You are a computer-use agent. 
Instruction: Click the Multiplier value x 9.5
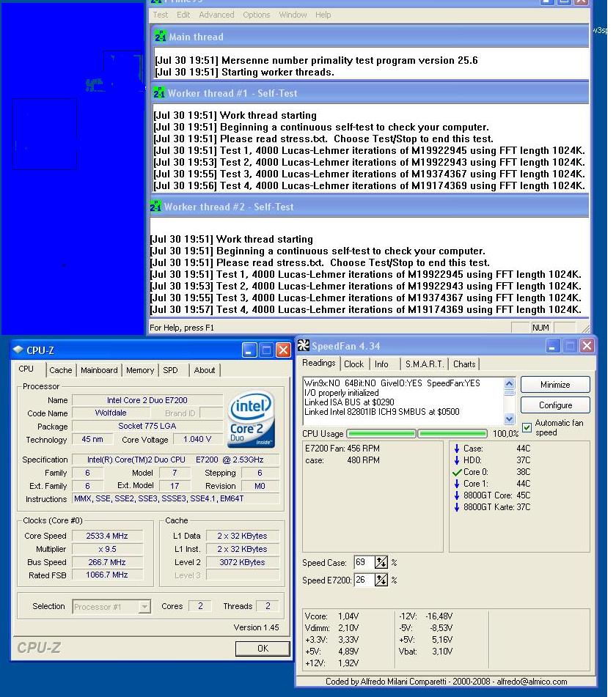click(107, 549)
